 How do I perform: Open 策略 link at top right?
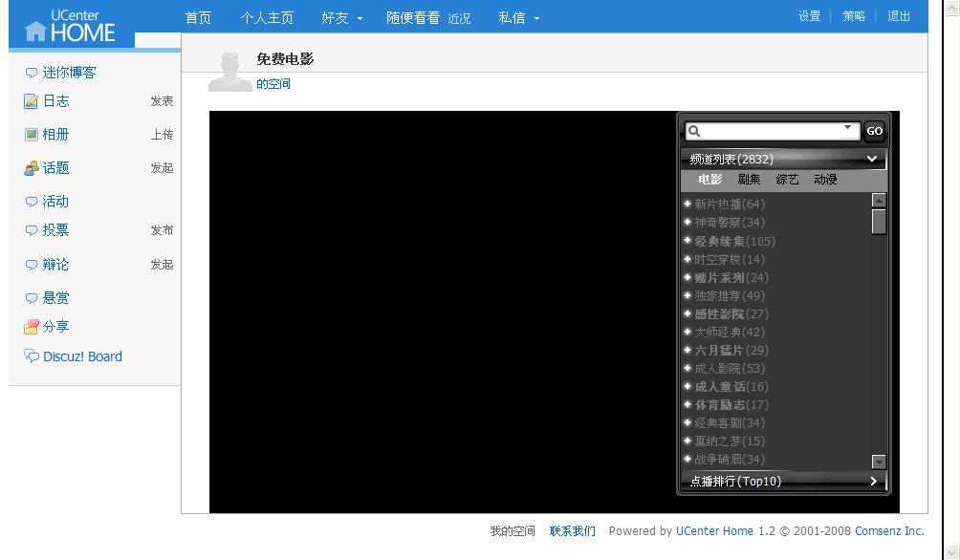[854, 16]
